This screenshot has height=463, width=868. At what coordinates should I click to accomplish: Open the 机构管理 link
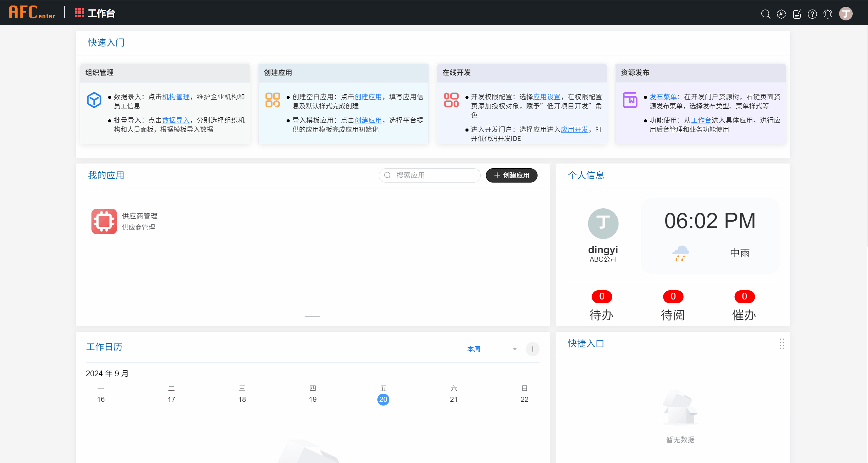coord(176,97)
